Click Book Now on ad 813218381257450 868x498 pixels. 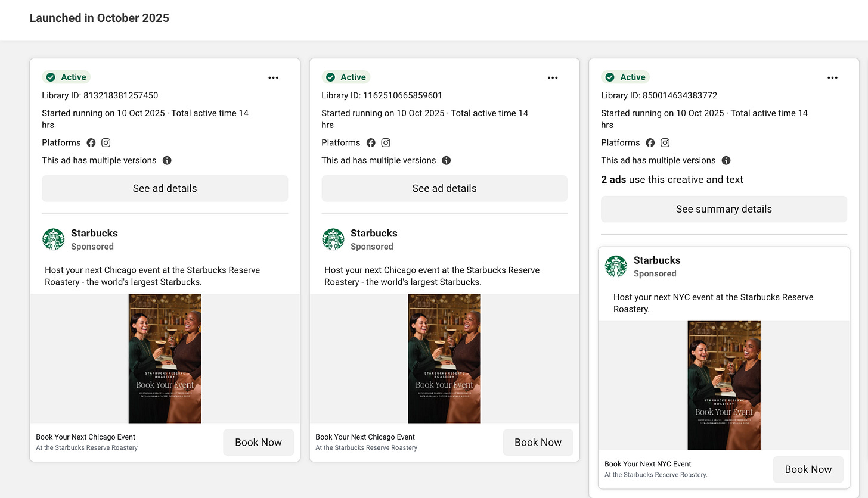click(x=259, y=442)
